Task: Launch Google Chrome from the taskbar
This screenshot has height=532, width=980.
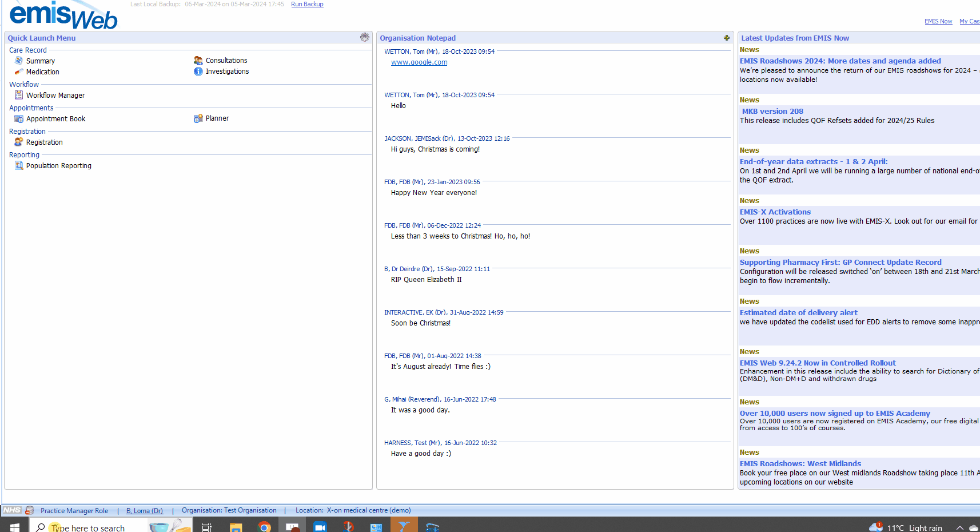Action: 264,527
